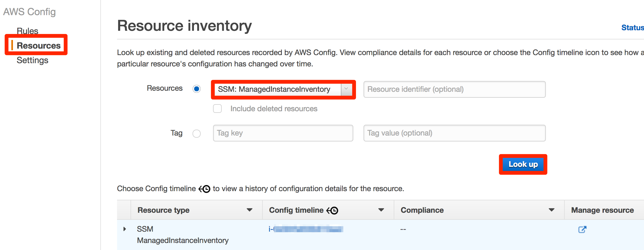Enable the Include deleted resources checkbox
Image resolution: width=644 pixels, height=250 pixels.
pyautogui.click(x=217, y=108)
